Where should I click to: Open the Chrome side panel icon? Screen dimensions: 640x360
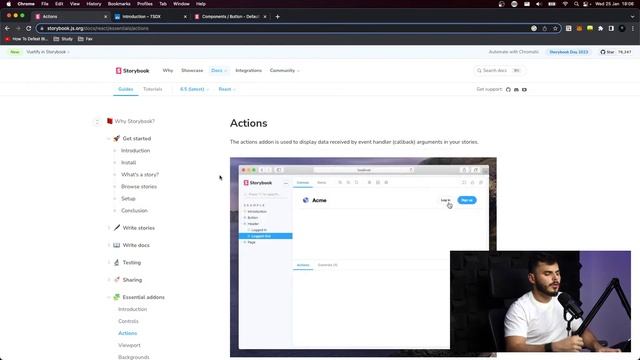click(611, 28)
